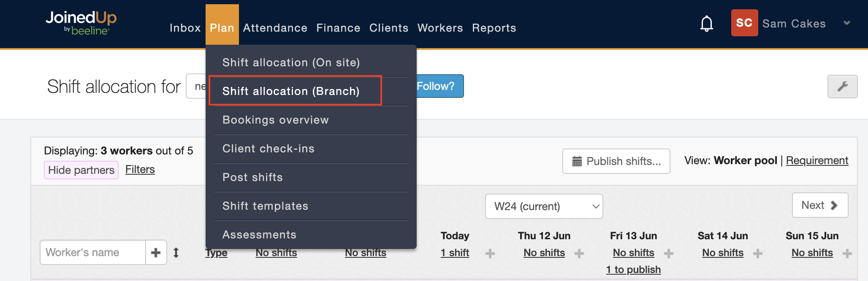Select Shift allocation (Branch) menu item
868x281 pixels.
click(291, 91)
